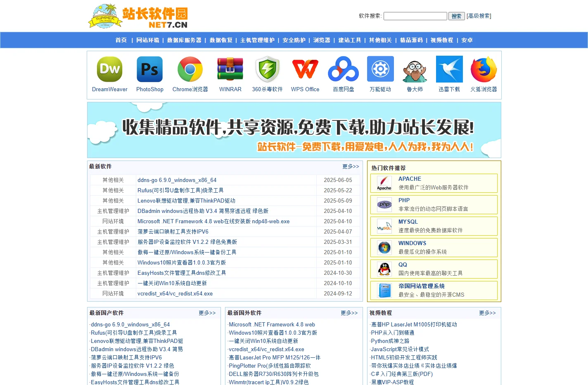This screenshot has width=588, height=385.
Task: Select 安卓 in the navigation bar
Action: [x=467, y=40]
